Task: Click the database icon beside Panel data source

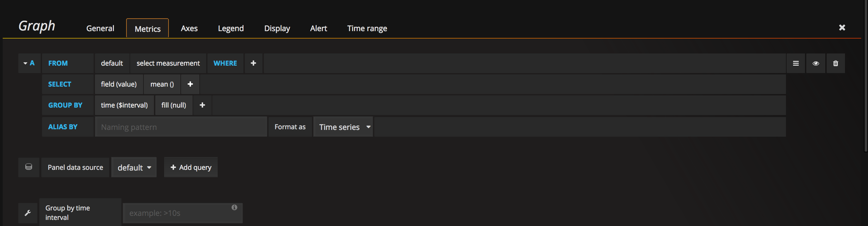Action: pyautogui.click(x=29, y=167)
